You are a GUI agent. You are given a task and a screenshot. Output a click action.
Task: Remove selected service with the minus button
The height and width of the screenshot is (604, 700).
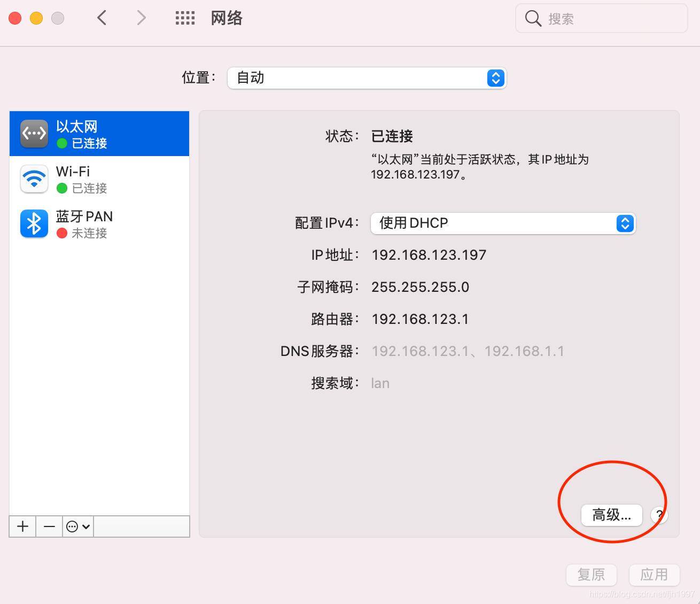tap(49, 526)
